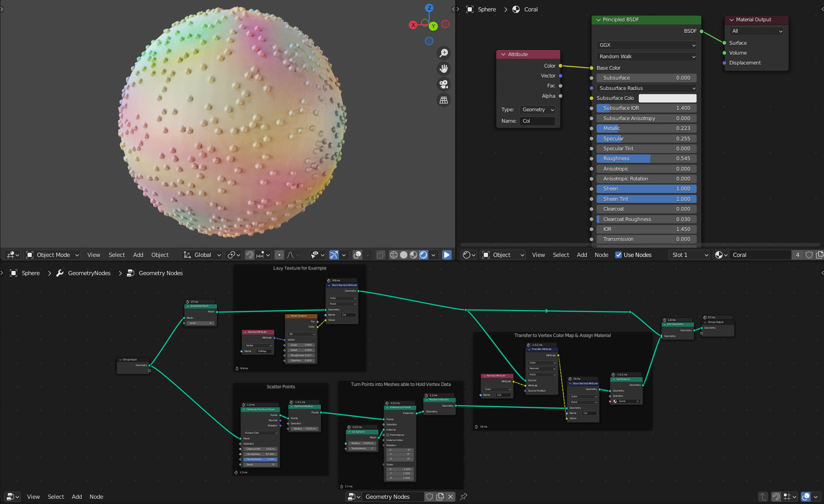Toggle the Use Nodes checkbox
The height and width of the screenshot is (504, 824).
[619, 255]
